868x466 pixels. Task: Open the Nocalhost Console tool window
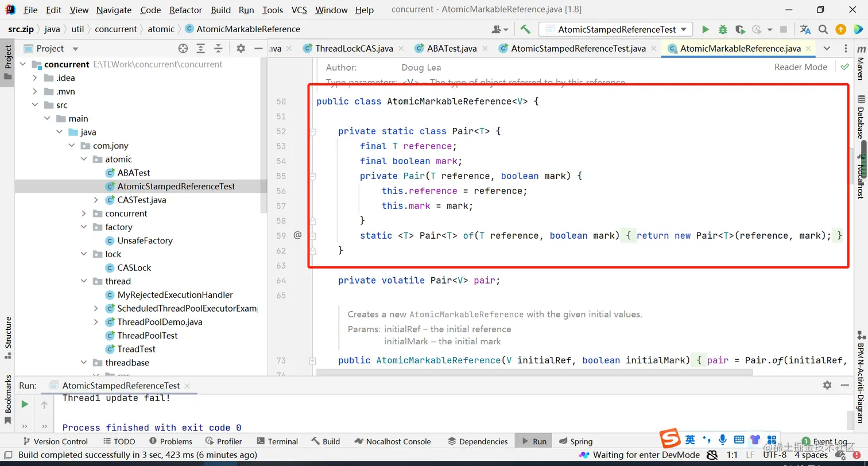393,441
